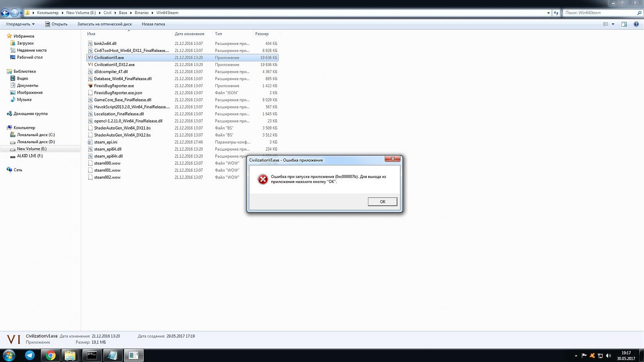Create a folder with Новая папка

click(153, 24)
